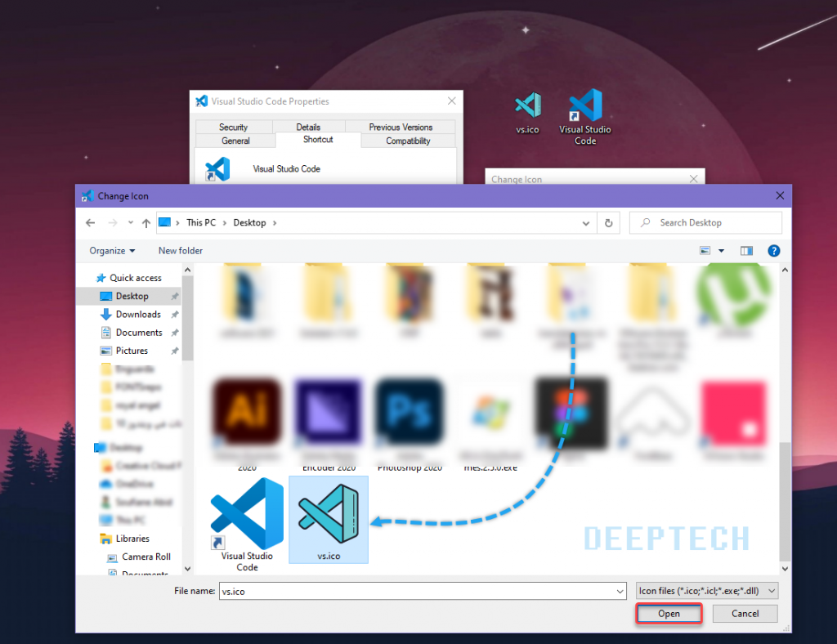
Task: Click the Properties window title bar icon
Action: [x=201, y=101]
